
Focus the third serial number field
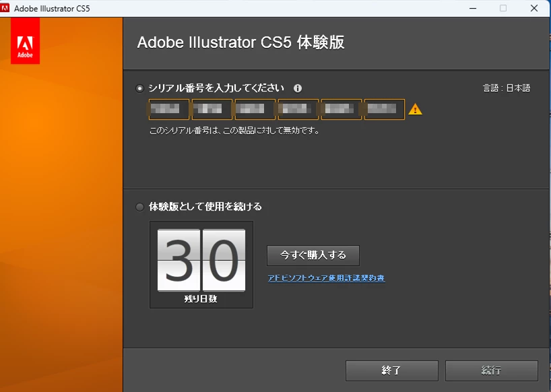(255, 109)
